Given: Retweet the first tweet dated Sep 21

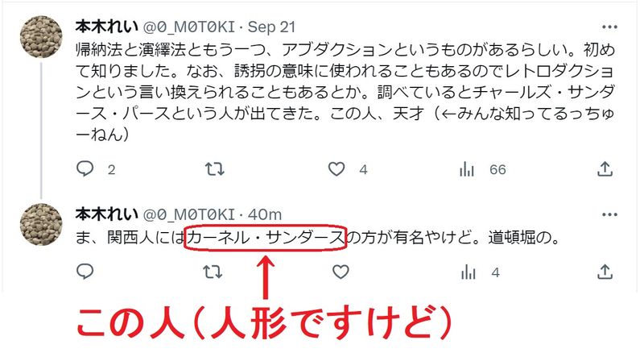Looking at the screenshot, I should coord(214,168).
